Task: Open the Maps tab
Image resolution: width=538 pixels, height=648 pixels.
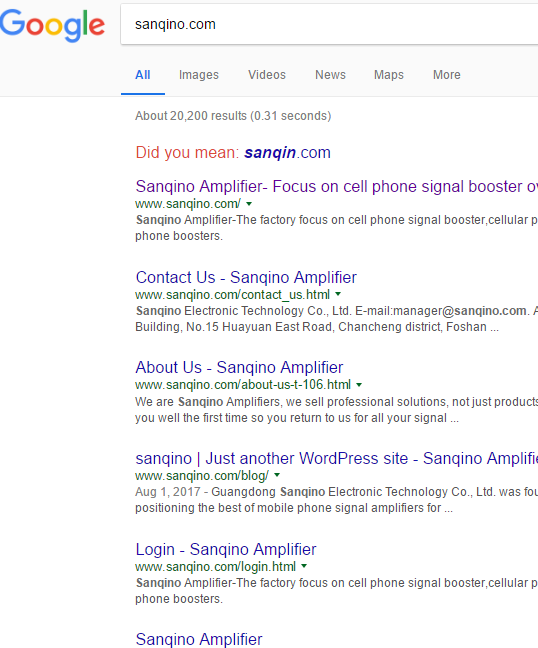Action: click(389, 75)
